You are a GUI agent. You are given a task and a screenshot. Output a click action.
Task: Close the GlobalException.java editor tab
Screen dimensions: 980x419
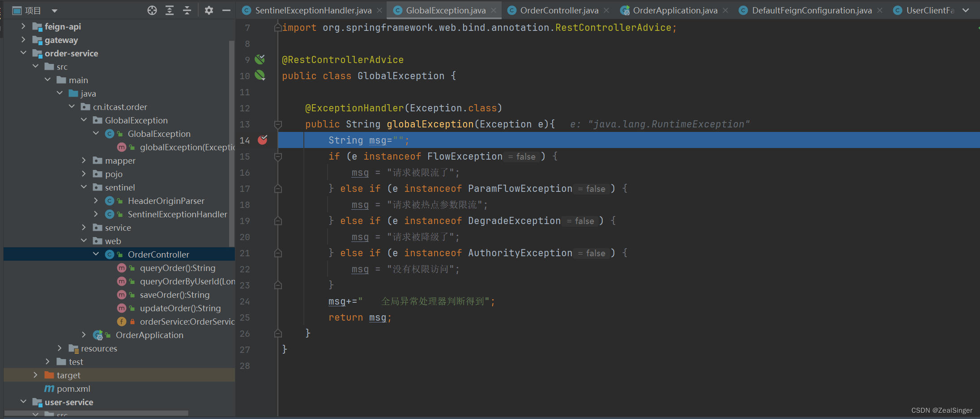494,9
